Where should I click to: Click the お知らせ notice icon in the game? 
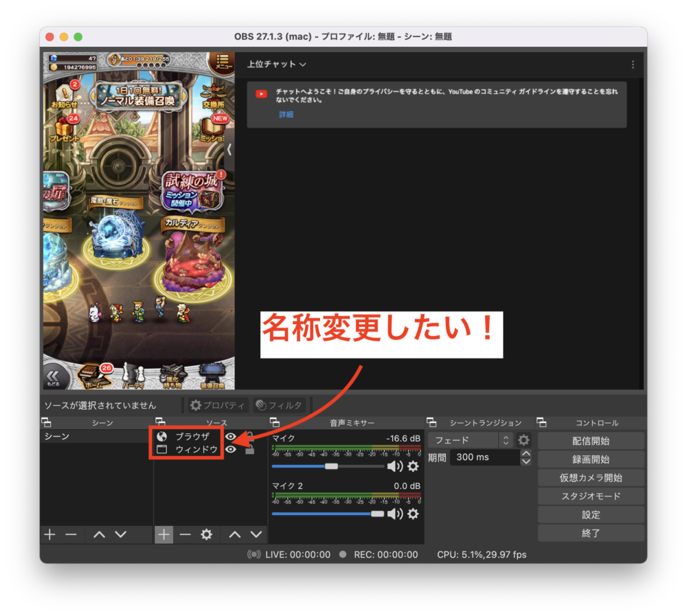point(65,95)
